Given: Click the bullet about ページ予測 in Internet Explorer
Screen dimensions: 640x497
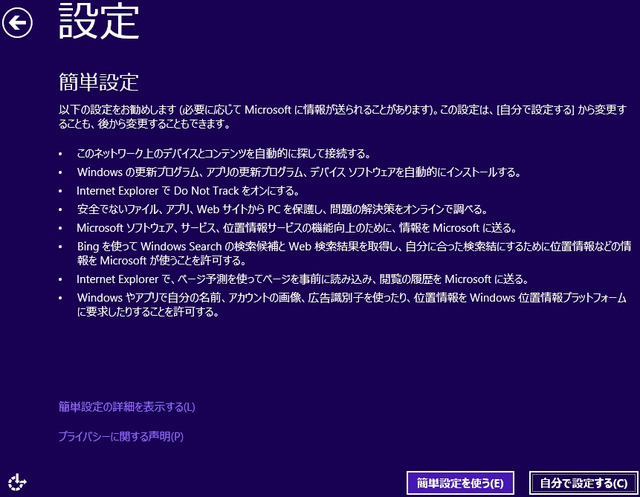Looking at the screenshot, I should [302, 280].
